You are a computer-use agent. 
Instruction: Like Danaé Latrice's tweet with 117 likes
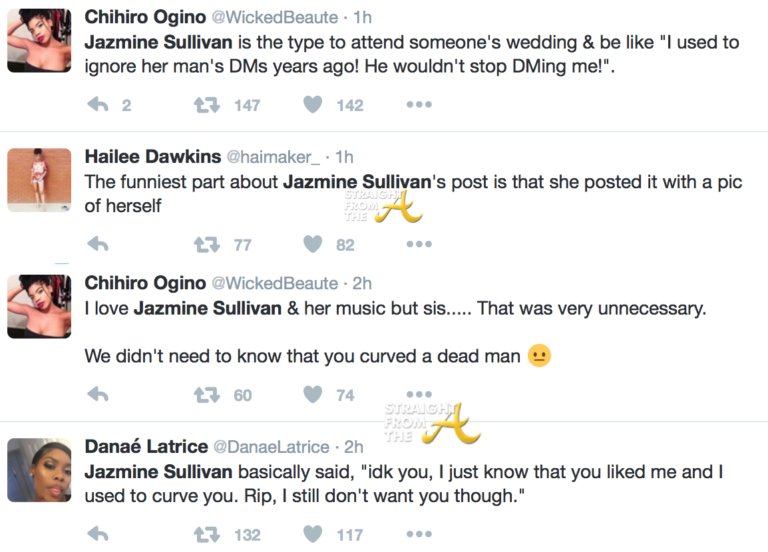313,534
